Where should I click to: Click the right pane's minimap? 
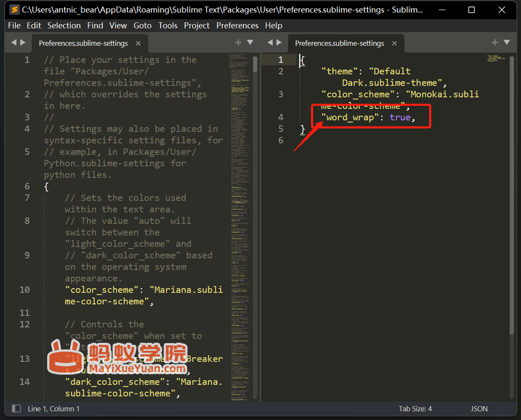(x=496, y=58)
